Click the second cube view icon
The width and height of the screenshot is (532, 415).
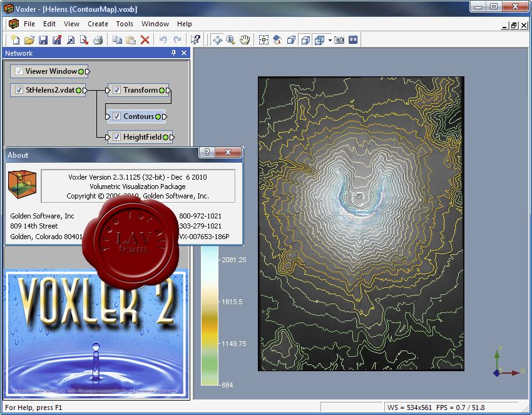pyautogui.click(x=305, y=40)
